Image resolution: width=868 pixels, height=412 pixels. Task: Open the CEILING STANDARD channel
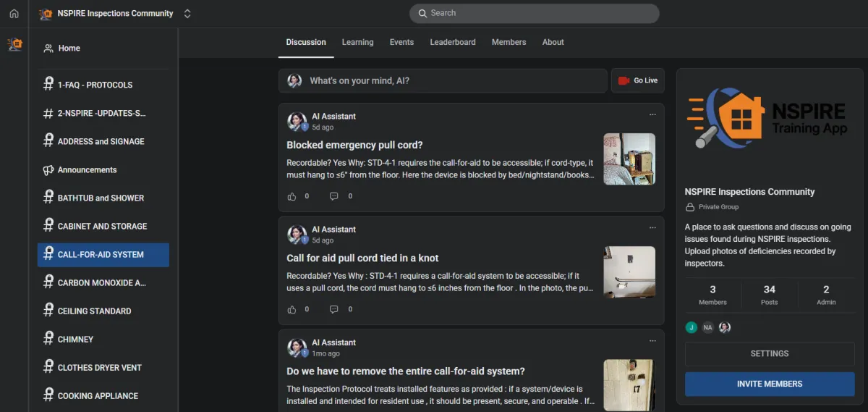(x=103, y=311)
